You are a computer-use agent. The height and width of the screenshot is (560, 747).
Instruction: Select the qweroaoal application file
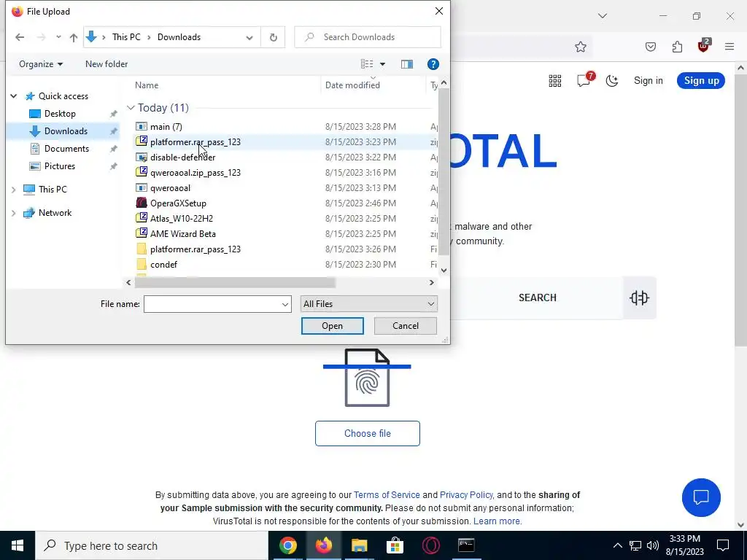[170, 187]
